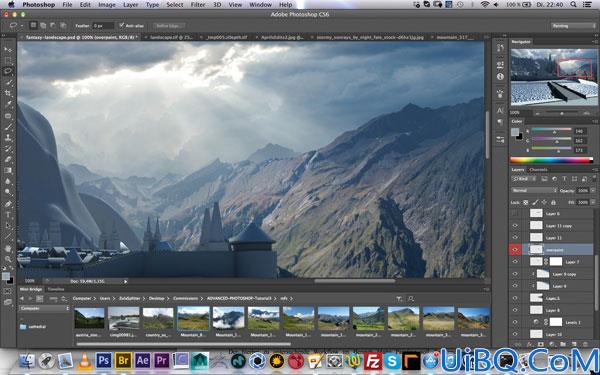Hide the Layer 11 layer
The height and width of the screenshot is (375, 600).
[x=515, y=238]
